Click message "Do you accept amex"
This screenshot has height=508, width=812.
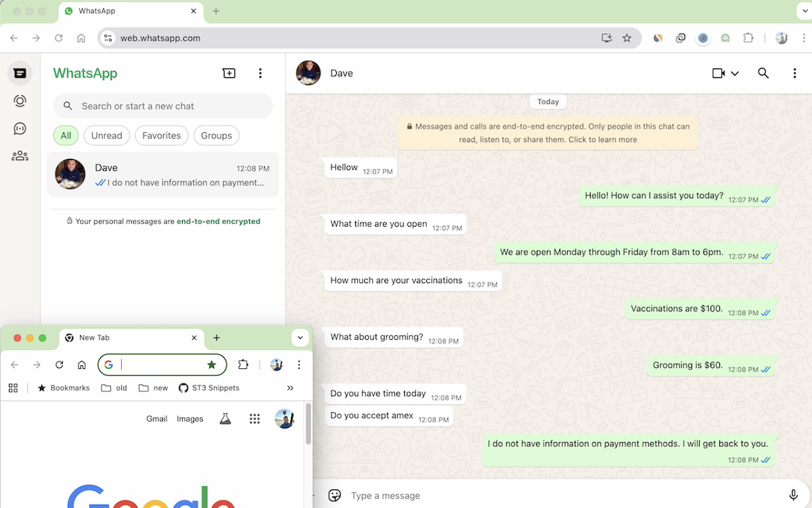click(389, 416)
